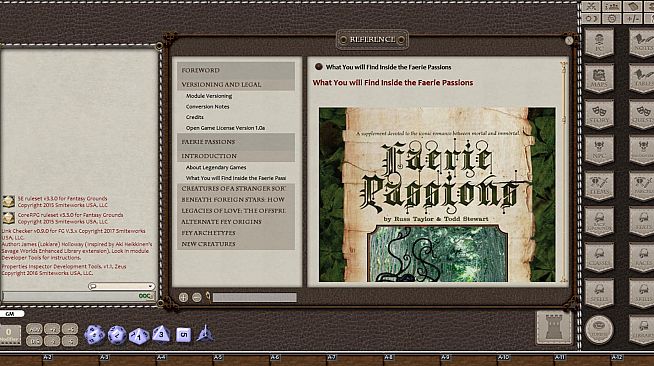Pick the d6 die showing 5
This screenshot has width=654, height=366.
183,334
